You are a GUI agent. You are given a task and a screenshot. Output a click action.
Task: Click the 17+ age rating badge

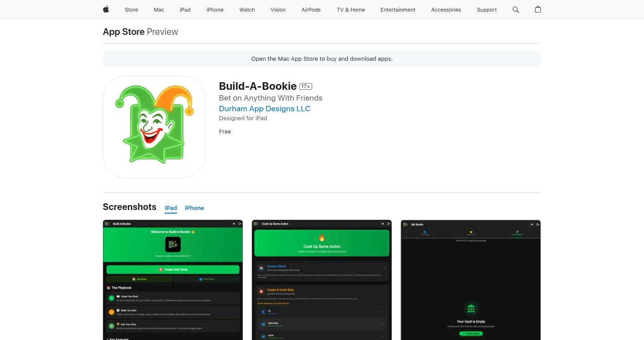[305, 86]
